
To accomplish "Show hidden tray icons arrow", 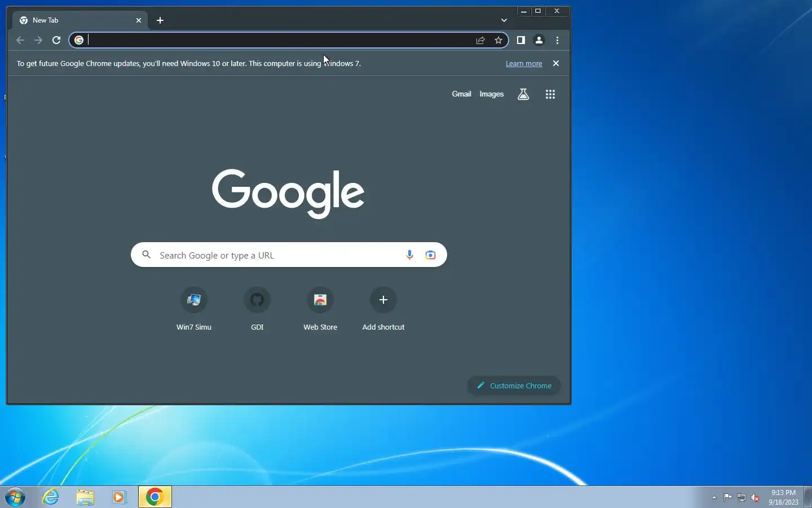I will 714,498.
